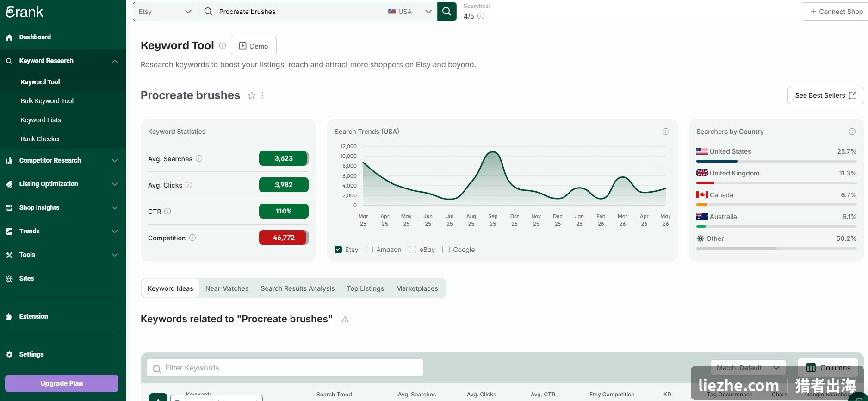868x401 pixels.
Task: Click the Upgrade Plan button
Action: tap(62, 383)
